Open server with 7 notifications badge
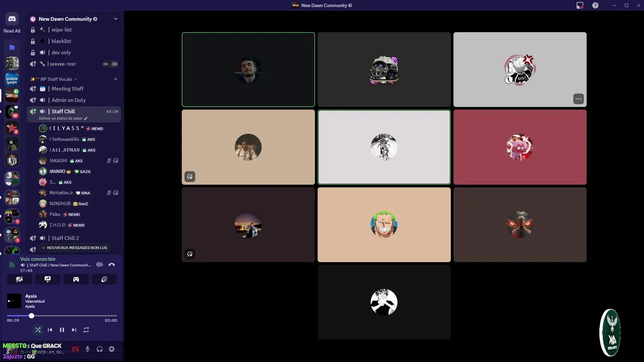The image size is (644, 362). (x=12, y=216)
